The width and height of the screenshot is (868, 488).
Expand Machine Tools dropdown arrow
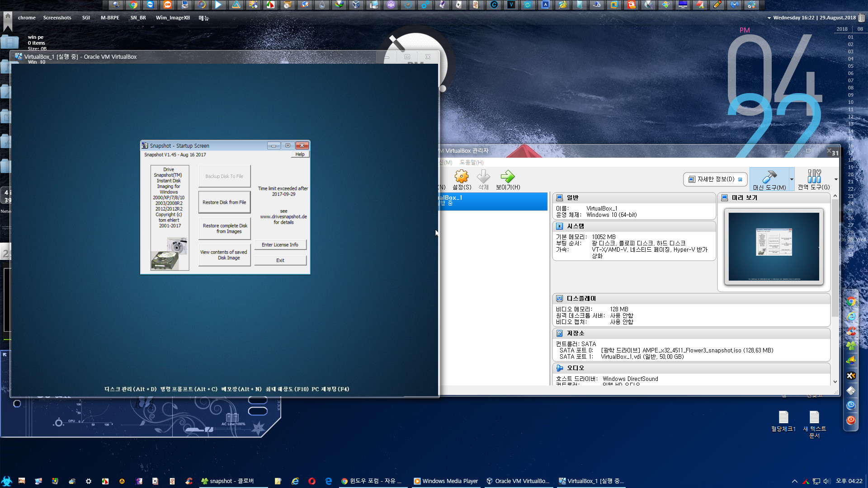[792, 179]
